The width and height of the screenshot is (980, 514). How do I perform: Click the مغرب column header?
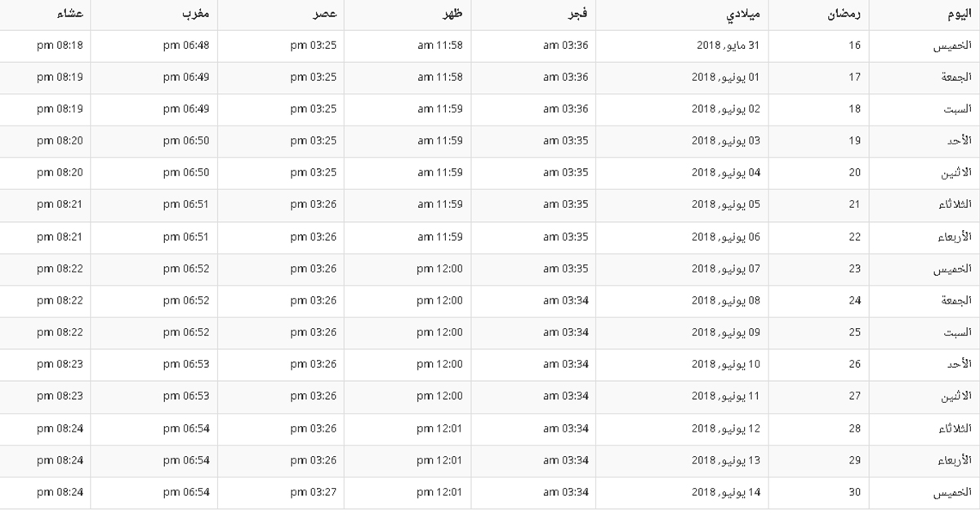point(154,15)
